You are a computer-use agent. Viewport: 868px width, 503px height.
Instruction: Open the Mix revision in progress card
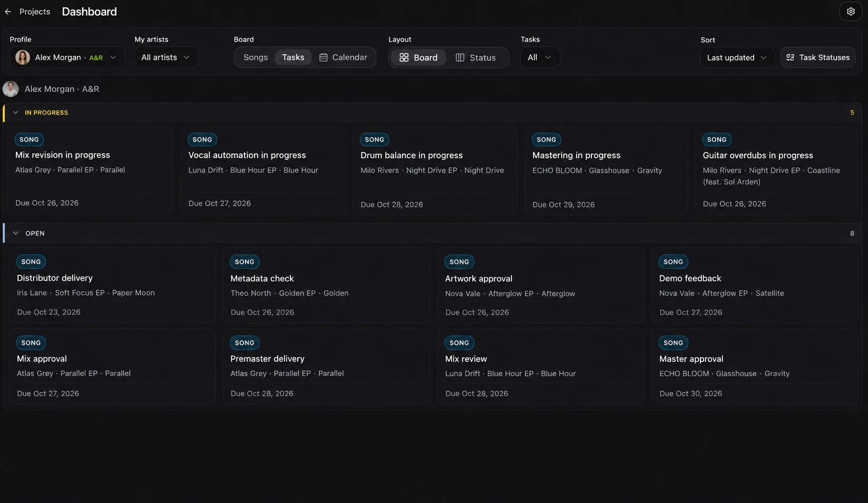pos(90,171)
